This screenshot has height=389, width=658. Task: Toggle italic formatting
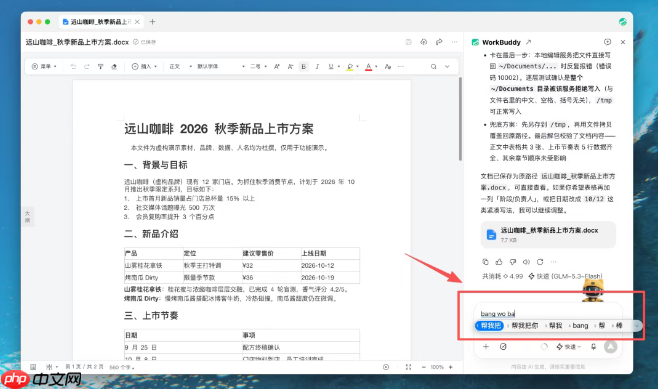tap(317, 66)
